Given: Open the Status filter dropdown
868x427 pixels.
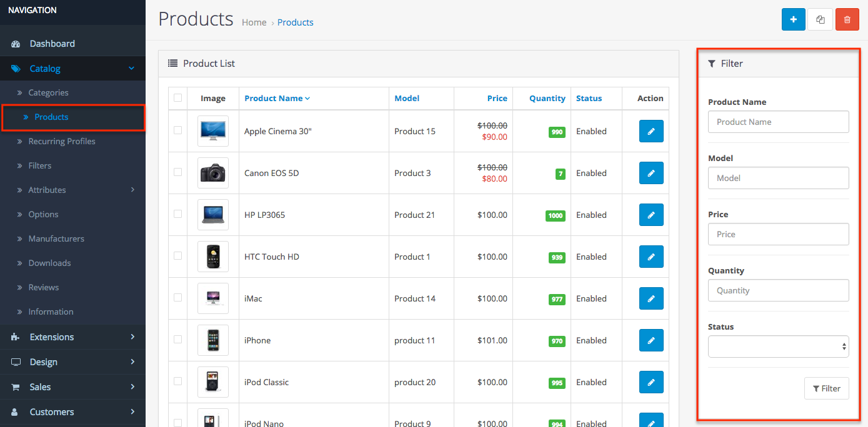Looking at the screenshot, I should pyautogui.click(x=778, y=346).
